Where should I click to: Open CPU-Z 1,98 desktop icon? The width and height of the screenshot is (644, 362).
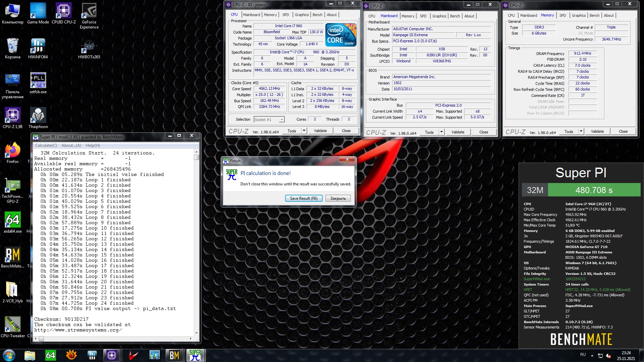(x=13, y=118)
